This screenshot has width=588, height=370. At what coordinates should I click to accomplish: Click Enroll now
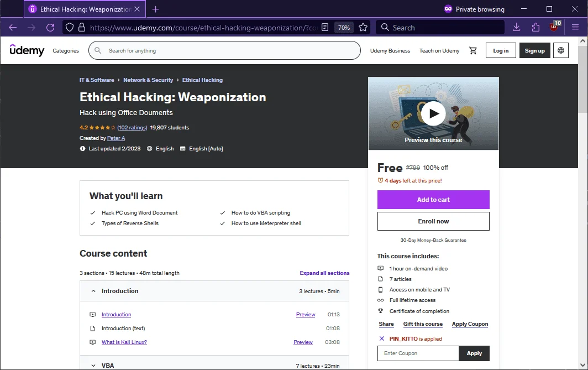tap(433, 221)
